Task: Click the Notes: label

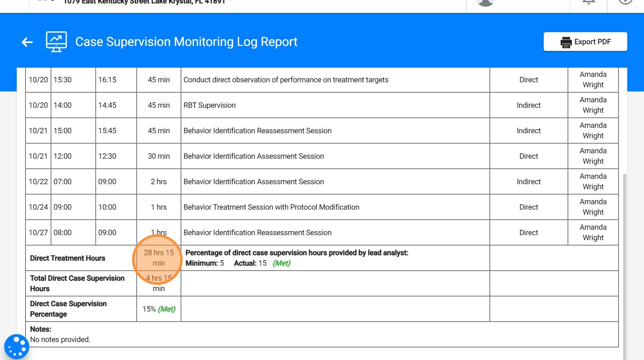Action: (x=41, y=329)
